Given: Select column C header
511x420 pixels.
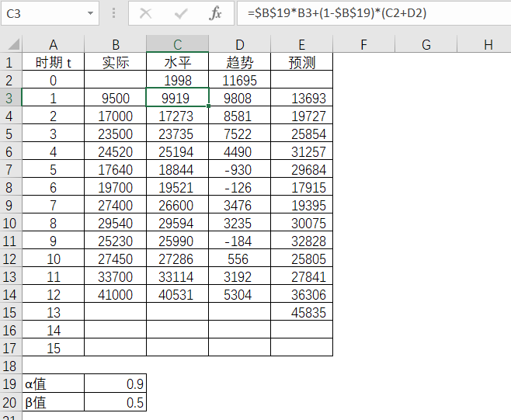Looking at the screenshot, I should coord(177,45).
